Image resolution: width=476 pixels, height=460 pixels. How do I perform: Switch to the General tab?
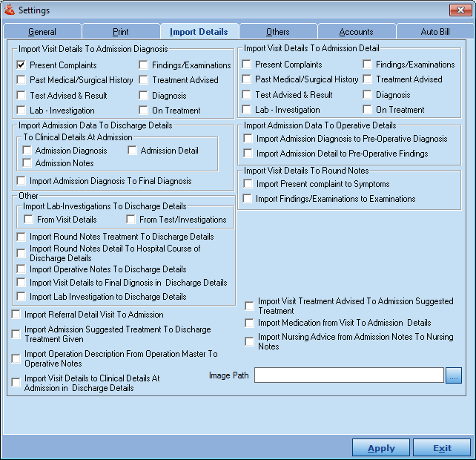pyautogui.click(x=42, y=32)
